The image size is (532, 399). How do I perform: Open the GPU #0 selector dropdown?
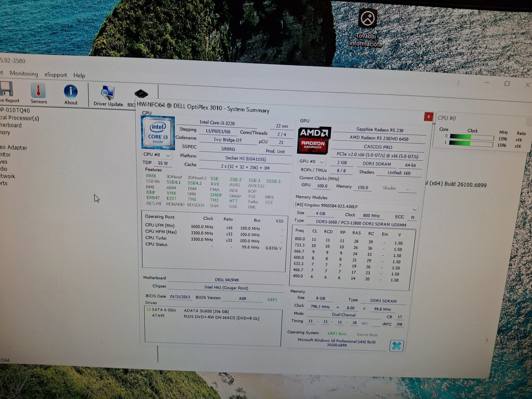pyautogui.click(x=312, y=161)
